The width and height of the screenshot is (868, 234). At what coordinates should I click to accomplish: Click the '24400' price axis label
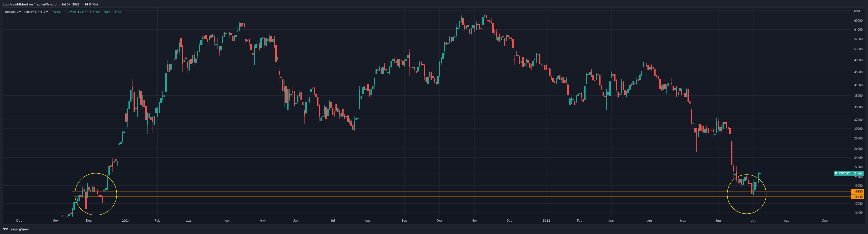coord(858,158)
